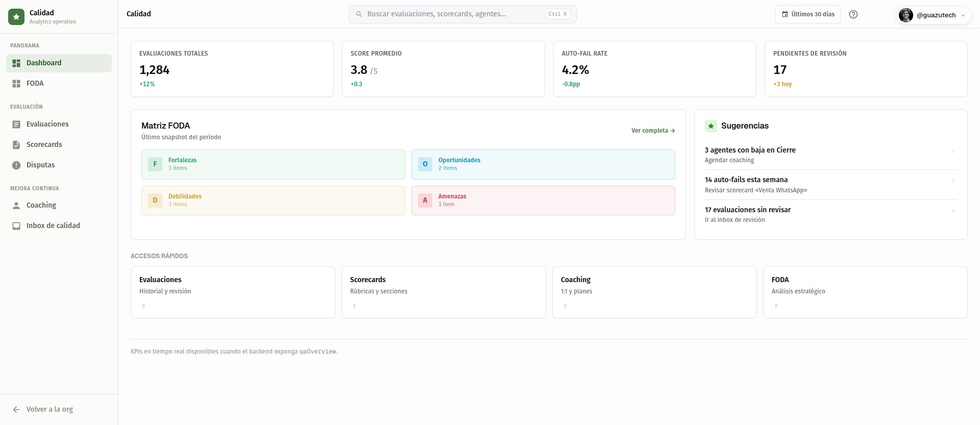Click the Coaching person icon in sidebar
Viewport: 980px width, 425px height.
pos(16,205)
